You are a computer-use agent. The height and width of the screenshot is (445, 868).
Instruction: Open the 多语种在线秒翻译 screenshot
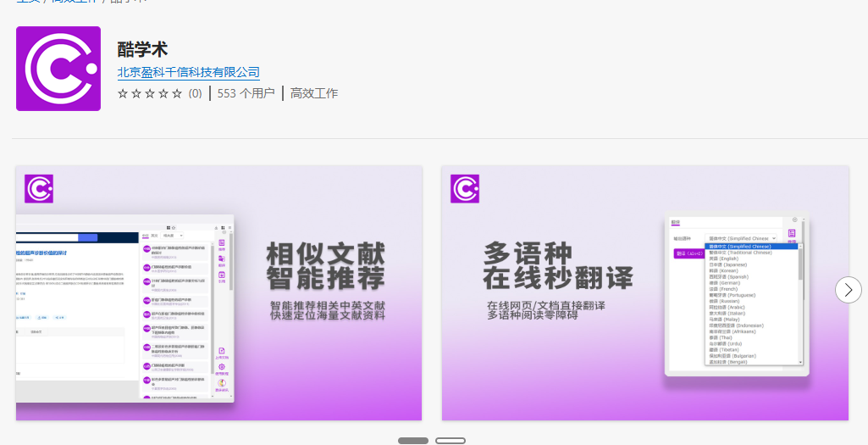(645, 292)
